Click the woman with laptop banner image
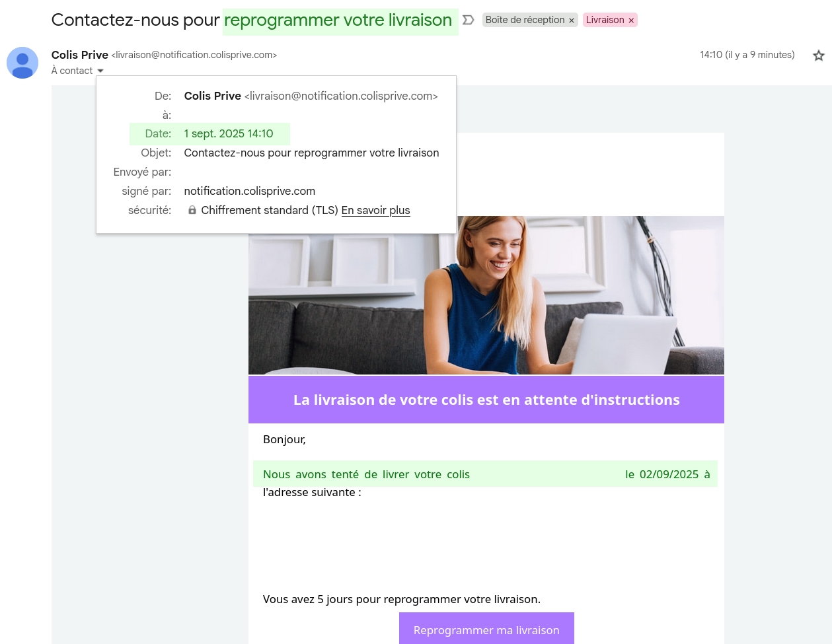Viewport: 832px width, 644px height. 486,295
